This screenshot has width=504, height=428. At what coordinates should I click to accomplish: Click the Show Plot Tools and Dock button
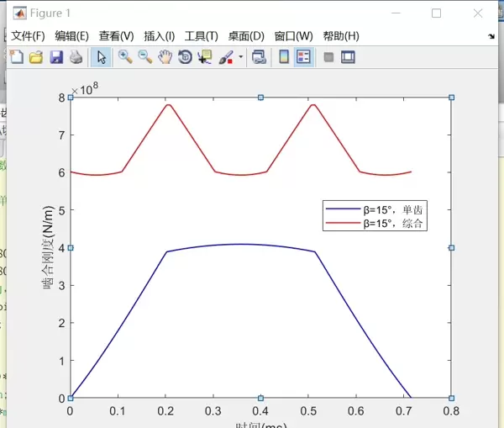point(348,57)
